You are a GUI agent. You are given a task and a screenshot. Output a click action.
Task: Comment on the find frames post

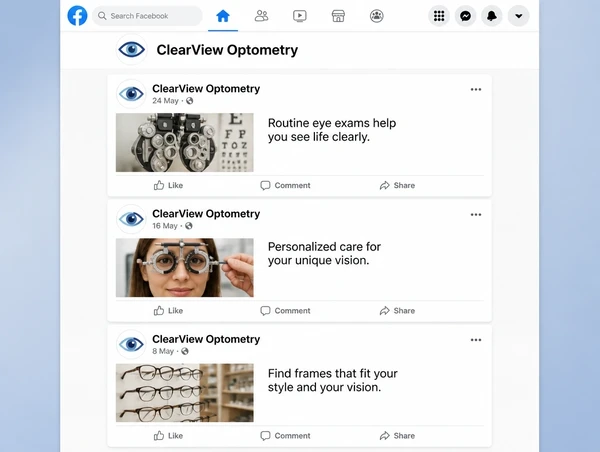(x=285, y=436)
